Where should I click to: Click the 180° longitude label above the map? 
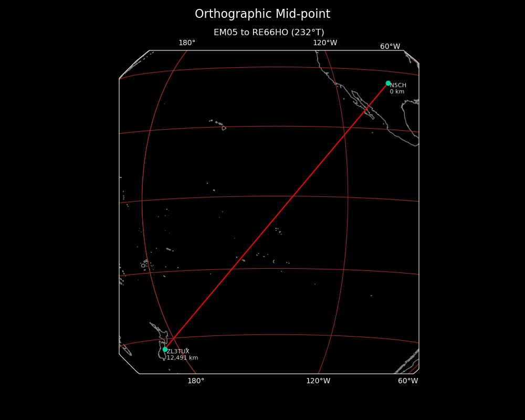187,43
